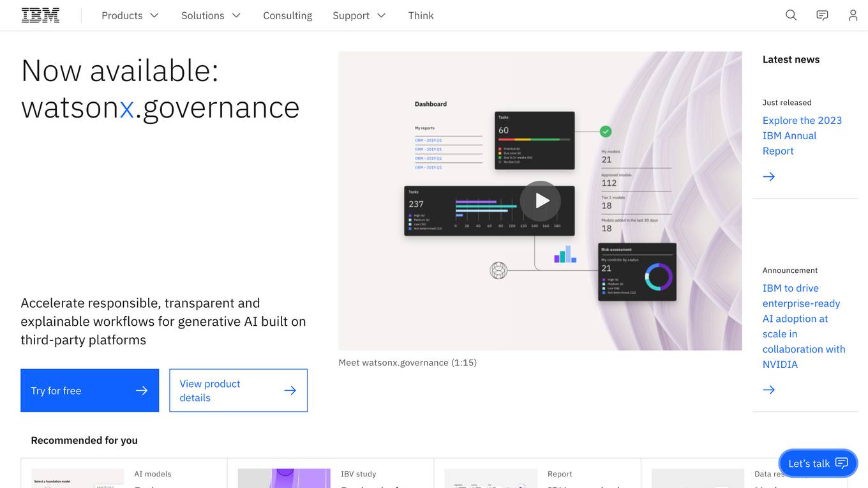Expand the Solutions menu

point(211,15)
